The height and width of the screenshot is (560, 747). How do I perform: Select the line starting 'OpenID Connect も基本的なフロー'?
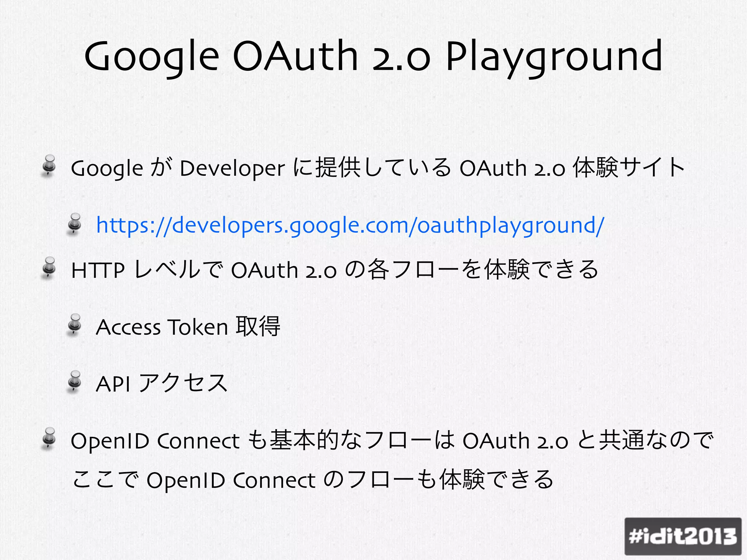(392, 440)
